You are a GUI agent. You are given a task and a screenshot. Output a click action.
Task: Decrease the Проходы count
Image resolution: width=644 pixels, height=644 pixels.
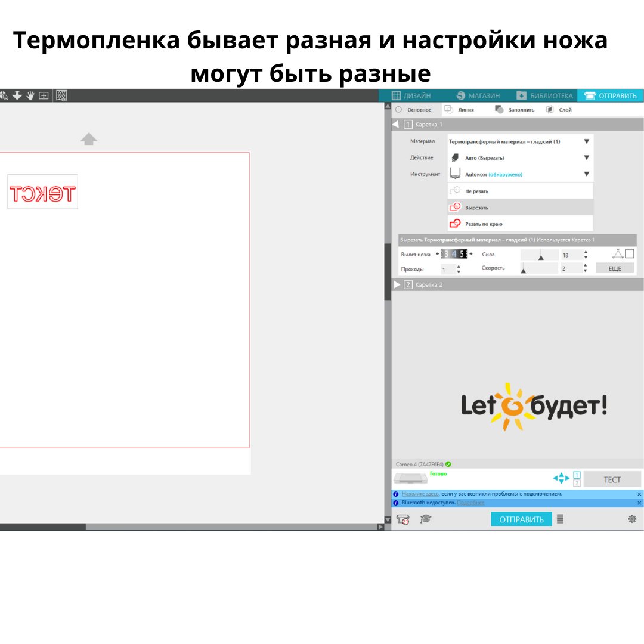tap(459, 272)
